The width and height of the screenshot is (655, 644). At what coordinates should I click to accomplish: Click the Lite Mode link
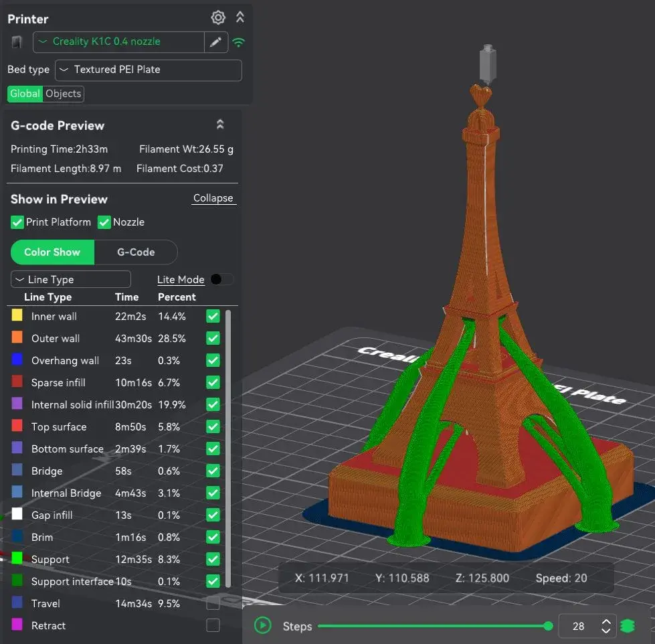point(181,280)
